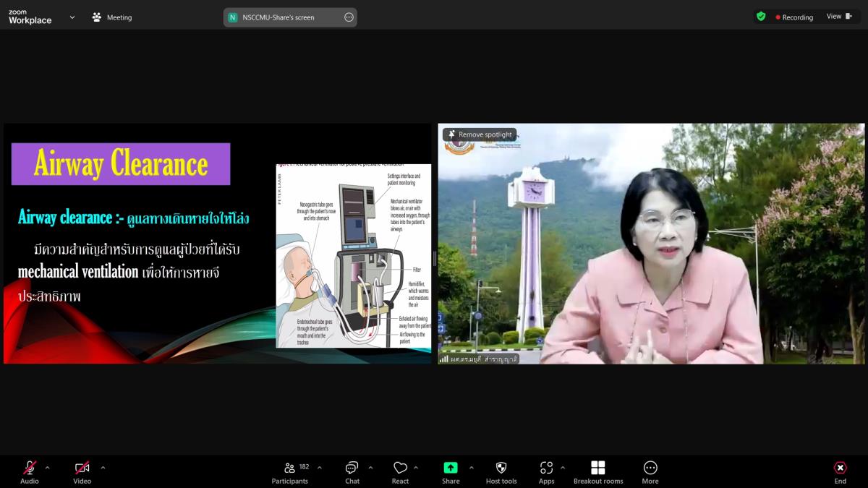Click the Zoom Workplace logo

(30, 17)
